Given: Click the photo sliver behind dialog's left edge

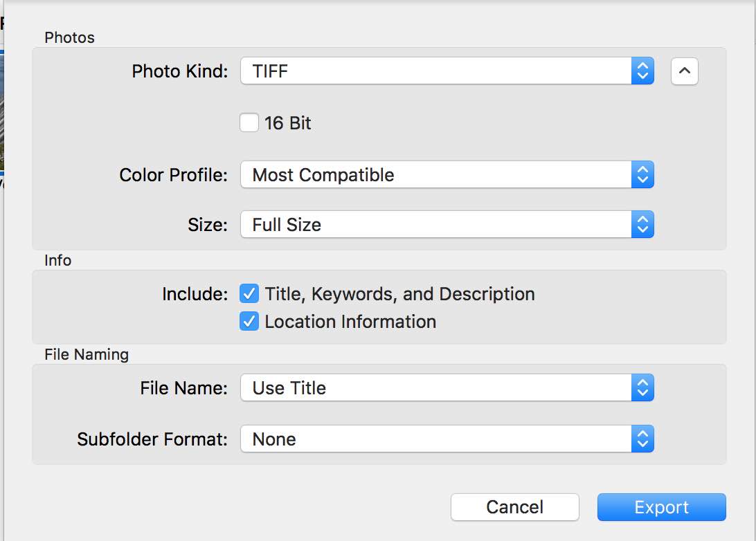Looking at the screenshot, I should pos(2,111).
